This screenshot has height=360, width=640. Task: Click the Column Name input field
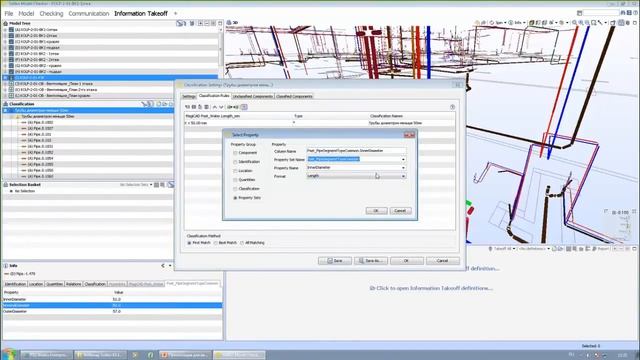[x=356, y=151]
